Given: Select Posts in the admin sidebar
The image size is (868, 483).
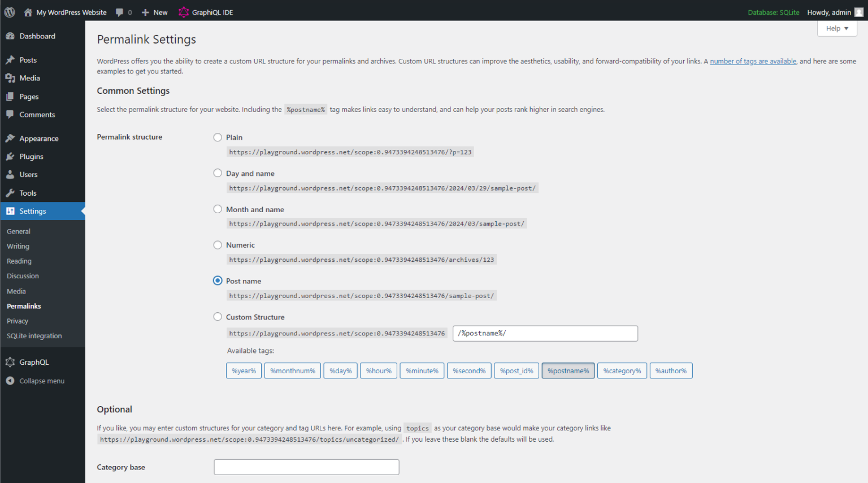Looking at the screenshot, I should coord(25,59).
